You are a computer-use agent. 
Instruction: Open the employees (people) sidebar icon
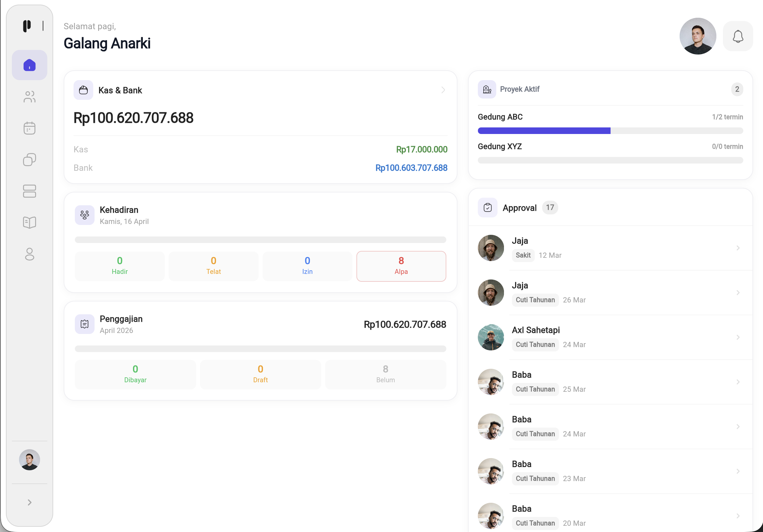coord(30,97)
